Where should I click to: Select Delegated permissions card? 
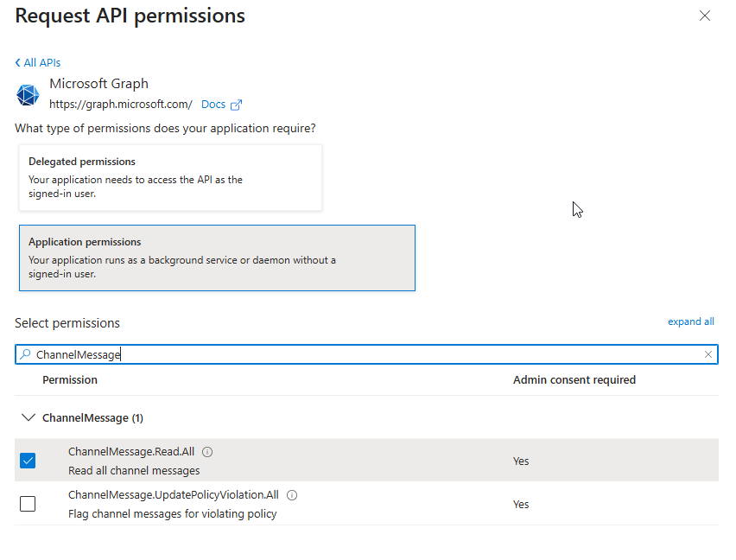coord(170,177)
